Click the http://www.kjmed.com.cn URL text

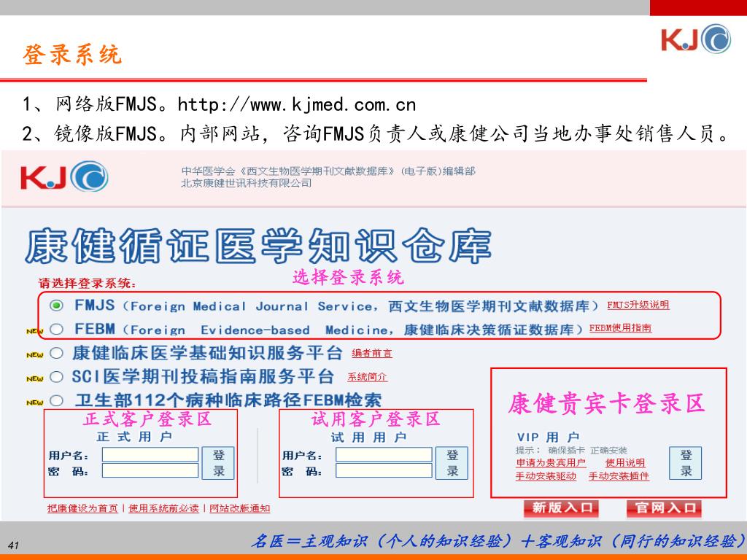pos(296,104)
